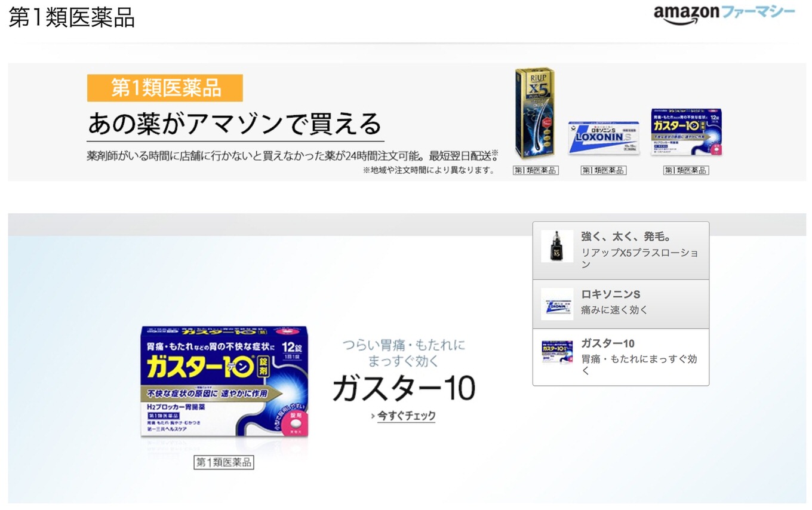Click the Amazon ファーマシー logo
812x510 pixels.
pyautogui.click(x=724, y=14)
